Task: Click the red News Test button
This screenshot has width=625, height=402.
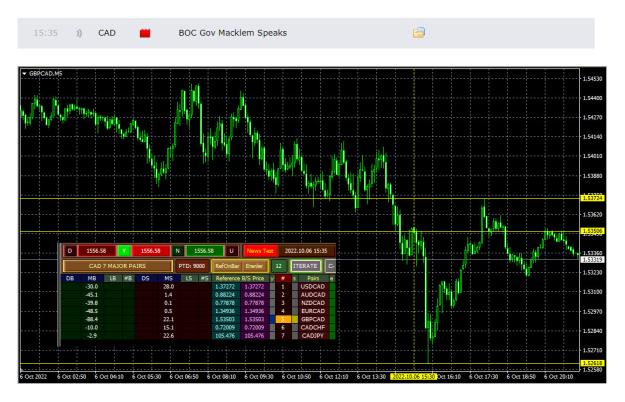Action: point(260,251)
